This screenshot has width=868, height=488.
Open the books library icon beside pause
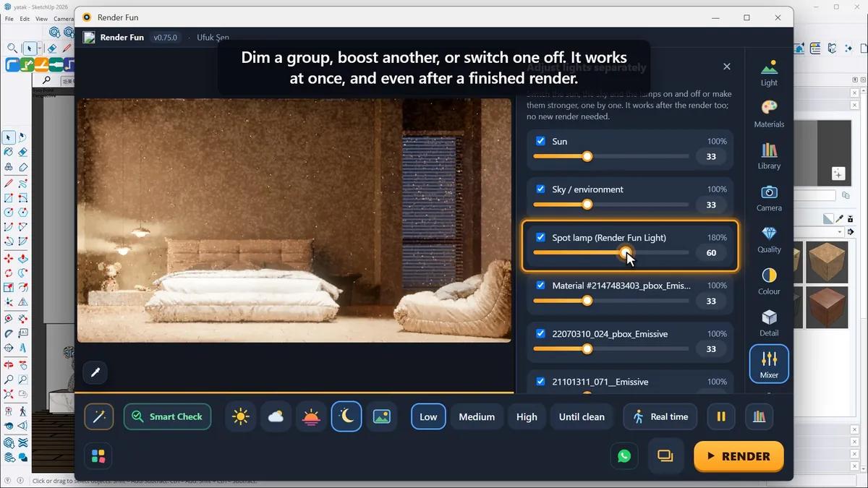tap(759, 416)
